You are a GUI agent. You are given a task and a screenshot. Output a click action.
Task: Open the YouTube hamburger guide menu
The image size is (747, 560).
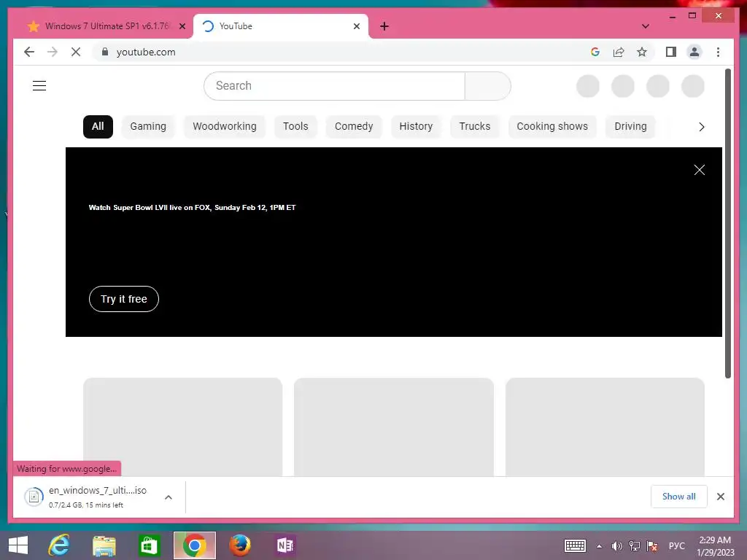(x=39, y=86)
